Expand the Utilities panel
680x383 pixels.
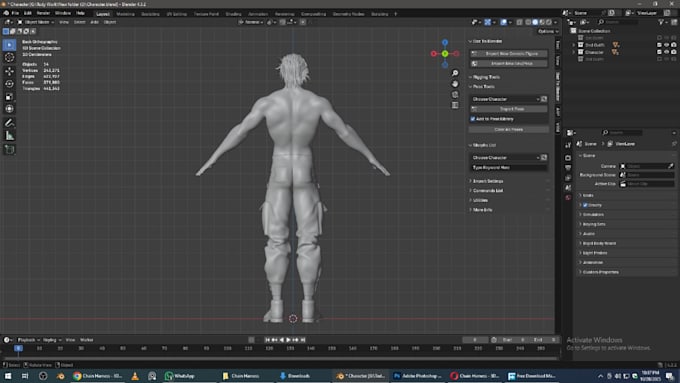481,200
